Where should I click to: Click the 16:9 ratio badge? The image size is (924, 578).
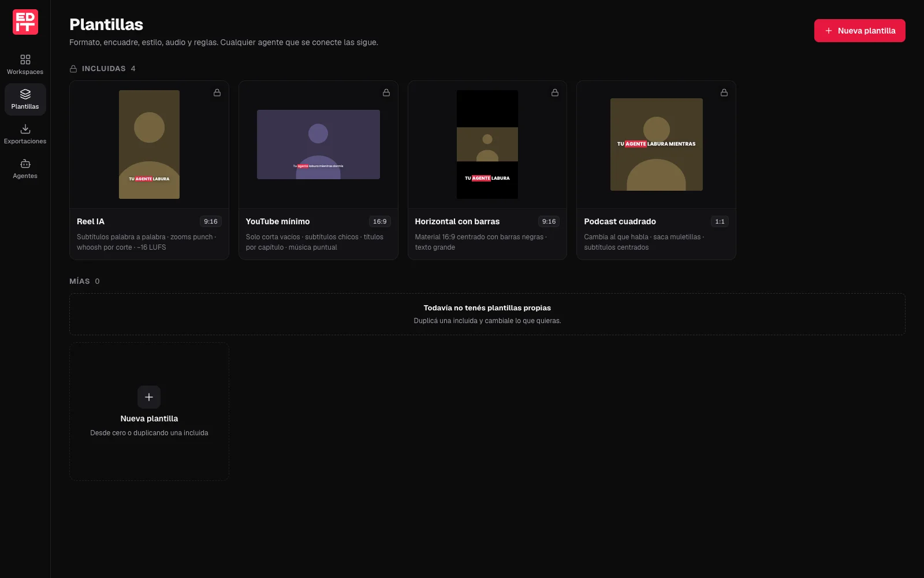380,221
